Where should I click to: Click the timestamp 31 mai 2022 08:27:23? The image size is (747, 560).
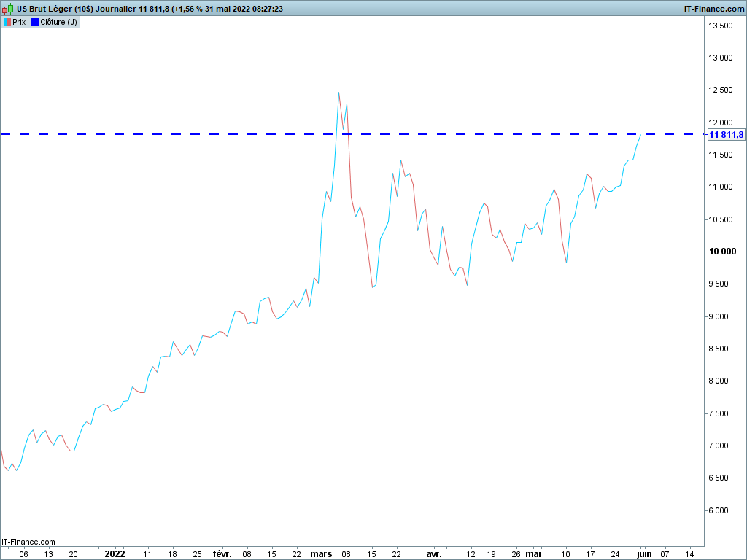pyautogui.click(x=244, y=9)
